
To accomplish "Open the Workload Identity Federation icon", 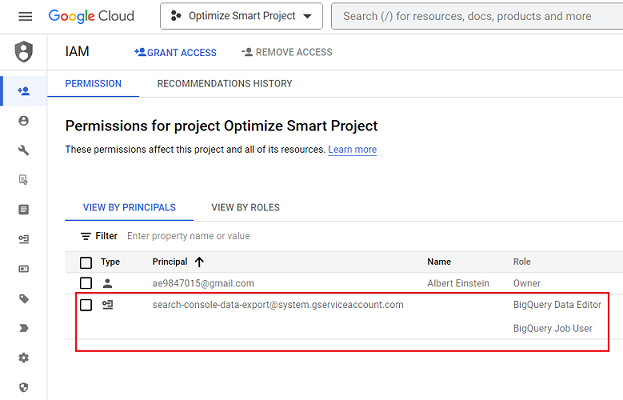I will (x=23, y=269).
